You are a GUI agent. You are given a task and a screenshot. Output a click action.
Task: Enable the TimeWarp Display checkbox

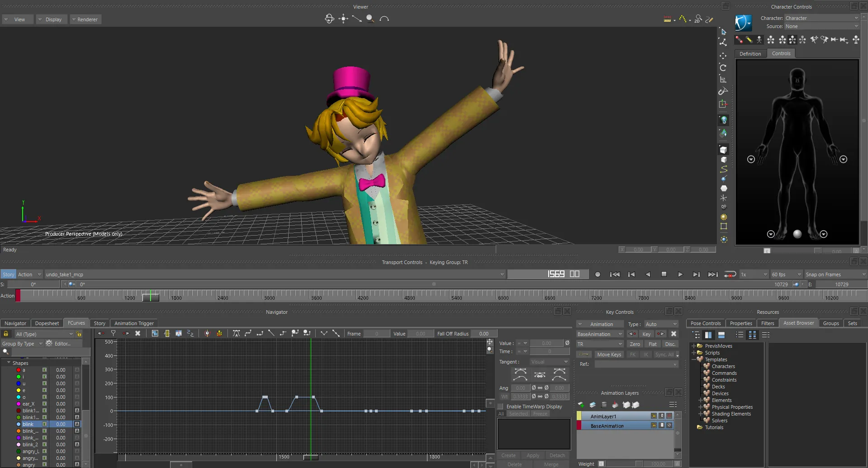tap(501, 407)
